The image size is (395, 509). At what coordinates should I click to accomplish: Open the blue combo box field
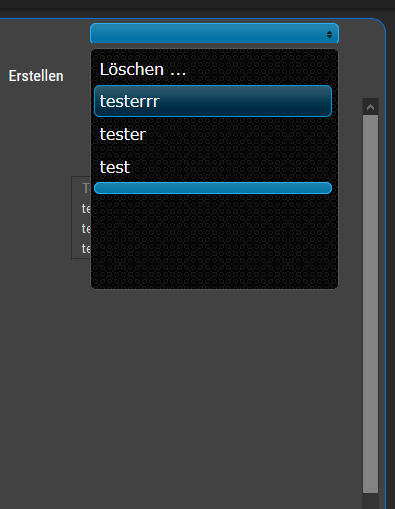[x=214, y=33]
